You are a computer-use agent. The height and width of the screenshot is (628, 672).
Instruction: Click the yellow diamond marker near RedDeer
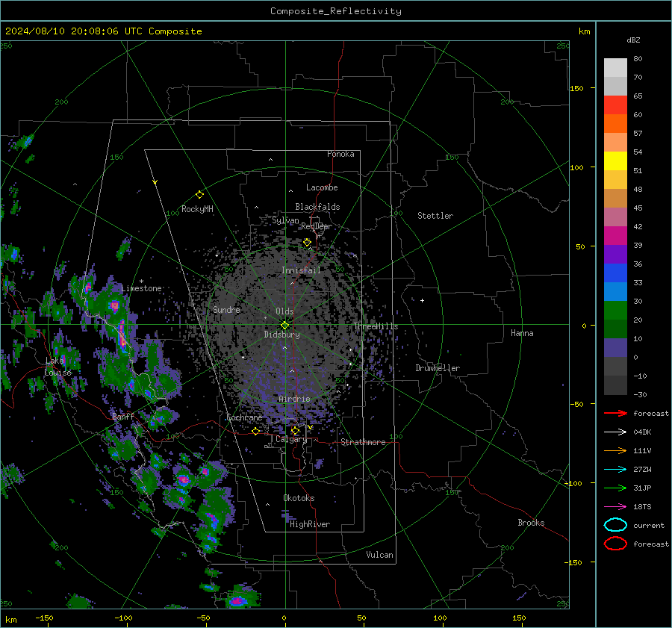(x=307, y=243)
